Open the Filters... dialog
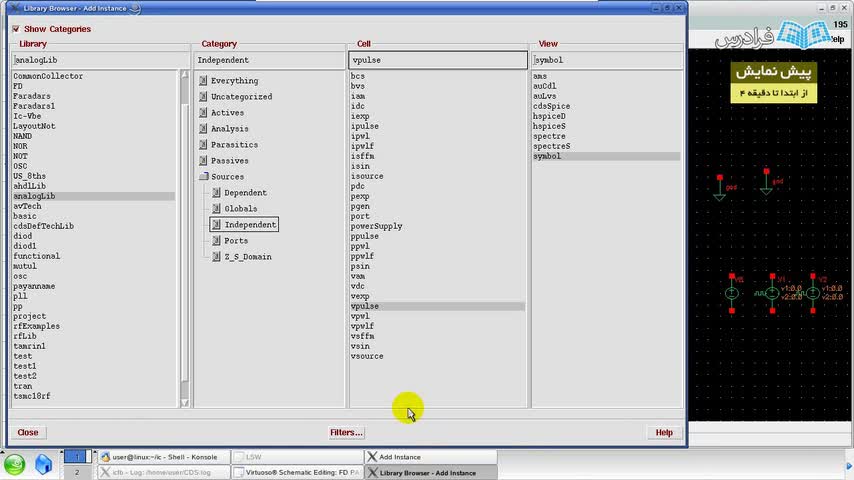The height and width of the screenshot is (480, 854). point(346,433)
